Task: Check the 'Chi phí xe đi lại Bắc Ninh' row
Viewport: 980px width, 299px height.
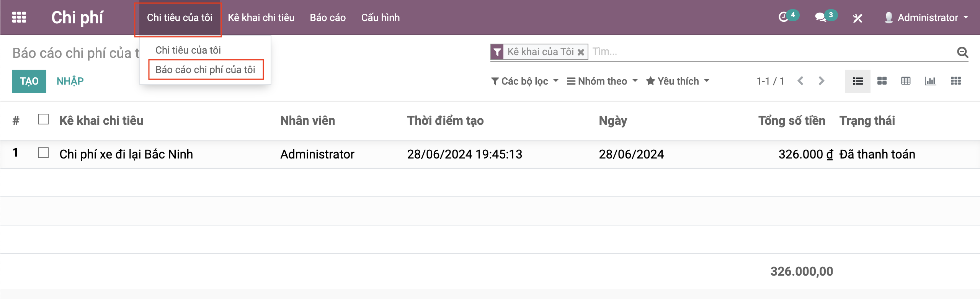Action: pos(43,153)
